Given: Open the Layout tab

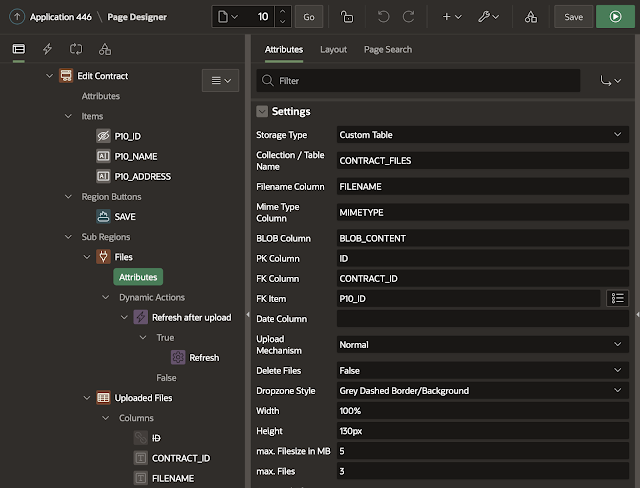Looking at the screenshot, I should 333,49.
